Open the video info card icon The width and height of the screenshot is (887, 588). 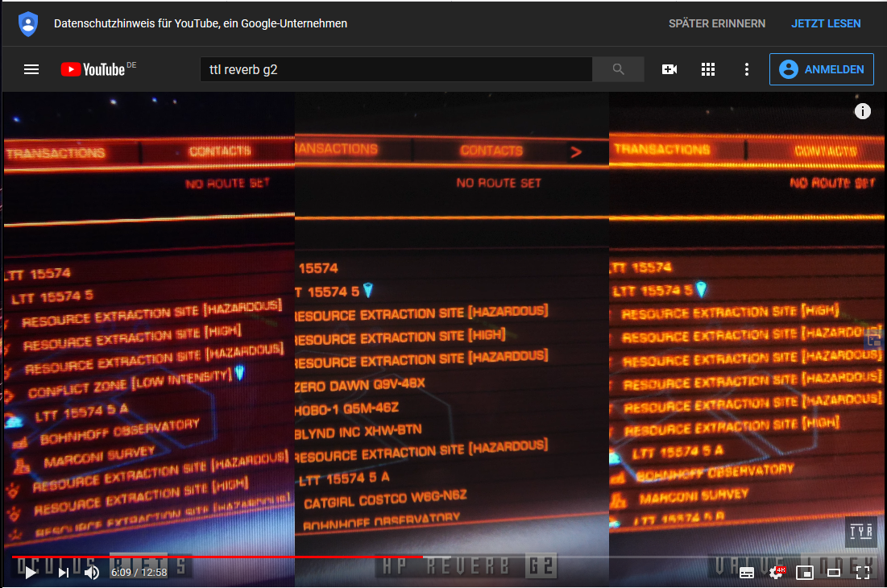tap(862, 111)
